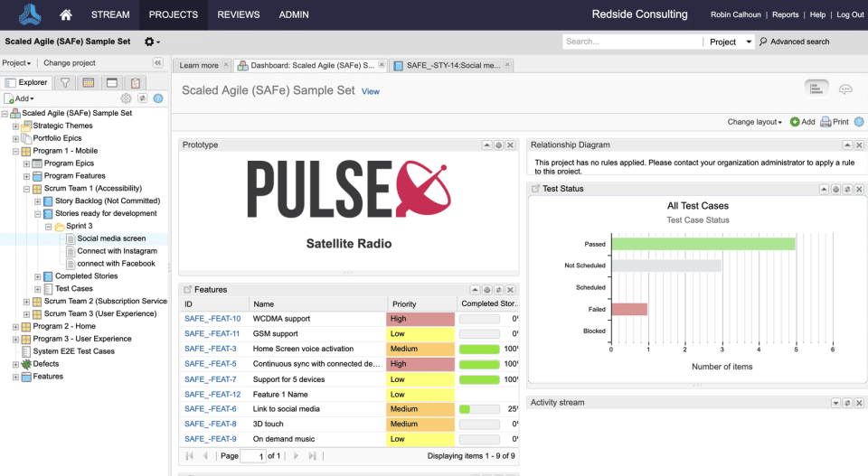Refresh the Test Status widget

point(847,189)
